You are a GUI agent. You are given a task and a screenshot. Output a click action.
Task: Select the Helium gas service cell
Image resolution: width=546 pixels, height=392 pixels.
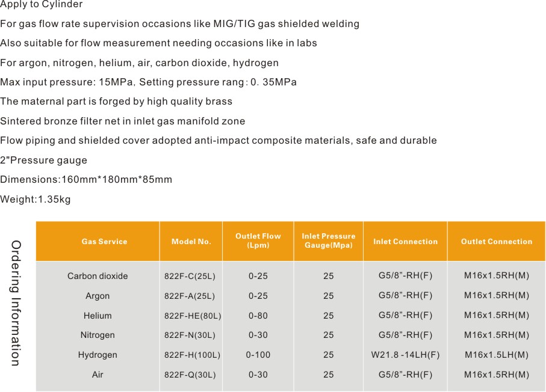(x=98, y=316)
